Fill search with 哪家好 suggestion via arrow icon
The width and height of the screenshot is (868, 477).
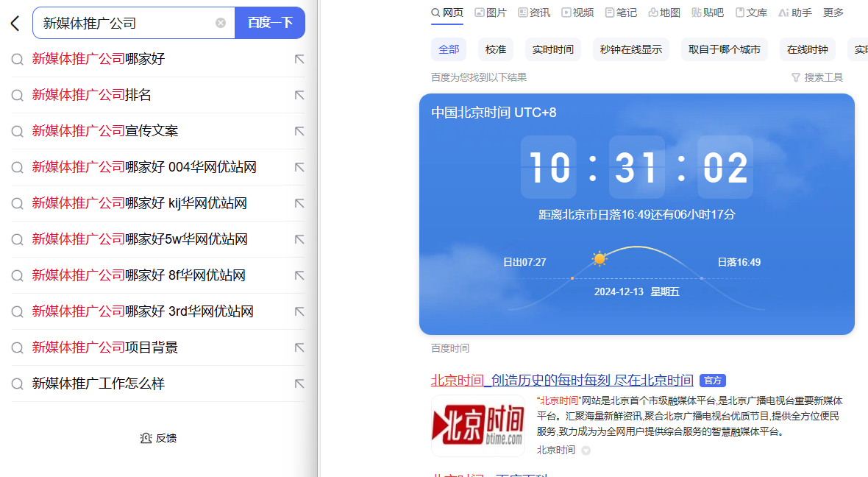[x=299, y=59]
